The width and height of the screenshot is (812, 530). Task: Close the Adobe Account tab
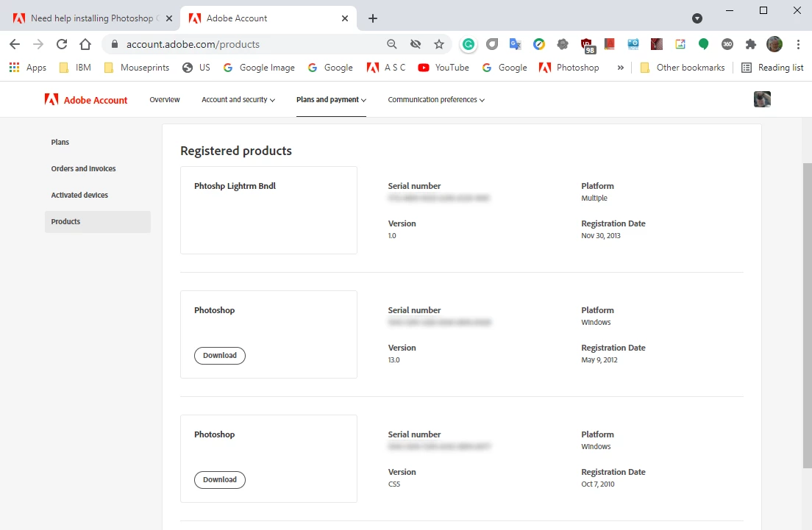tap(345, 18)
